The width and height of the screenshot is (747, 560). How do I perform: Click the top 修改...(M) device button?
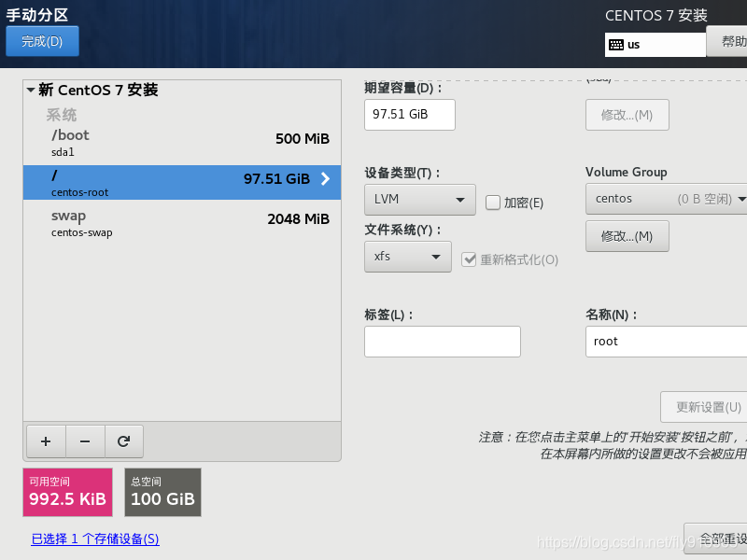(627, 115)
